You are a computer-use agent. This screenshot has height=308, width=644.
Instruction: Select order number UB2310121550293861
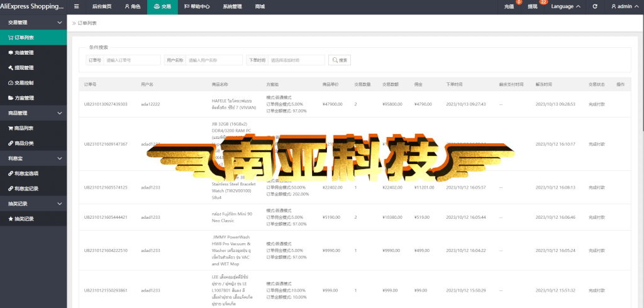[x=106, y=290]
